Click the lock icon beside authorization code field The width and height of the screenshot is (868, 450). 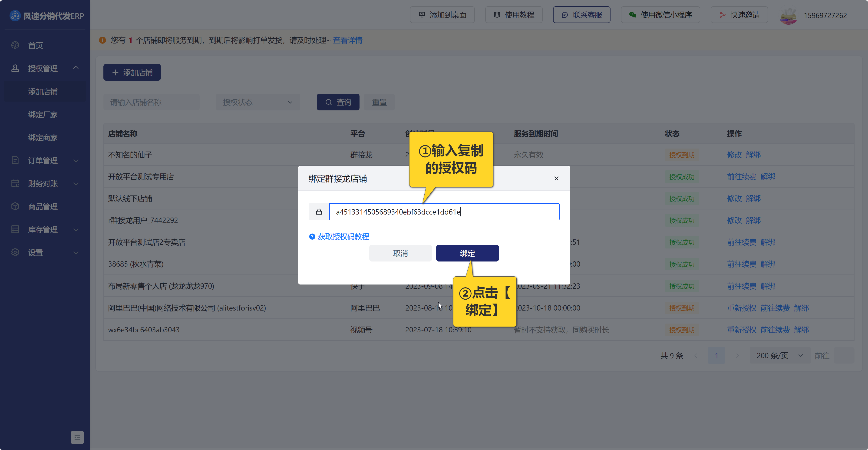pos(319,212)
